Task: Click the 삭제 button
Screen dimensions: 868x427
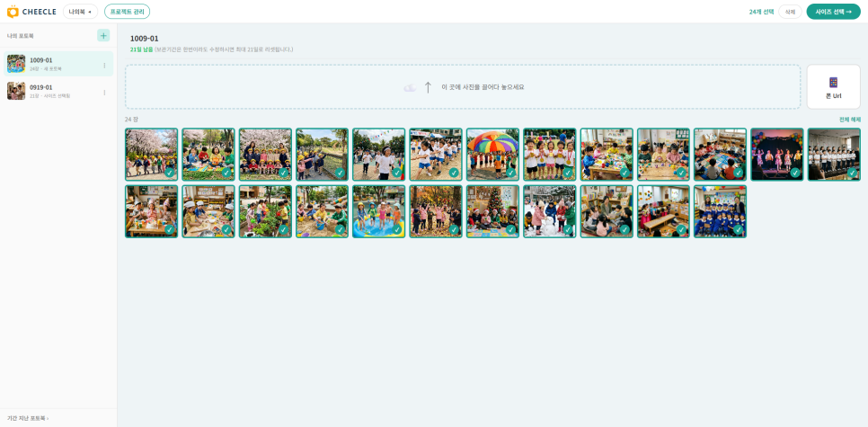Action: (790, 12)
